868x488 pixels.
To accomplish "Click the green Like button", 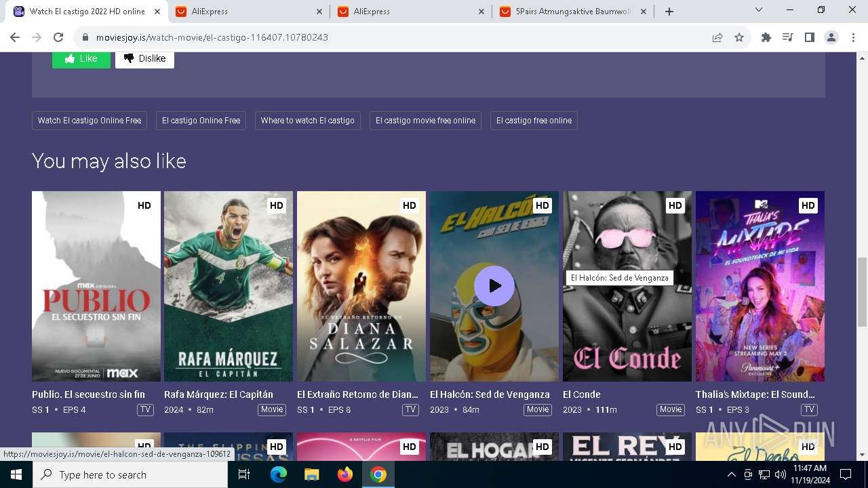I will 81,58.
